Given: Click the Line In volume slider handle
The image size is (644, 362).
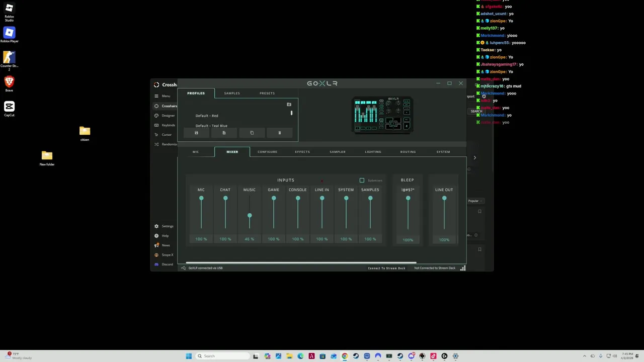Looking at the screenshot, I should [322, 199].
